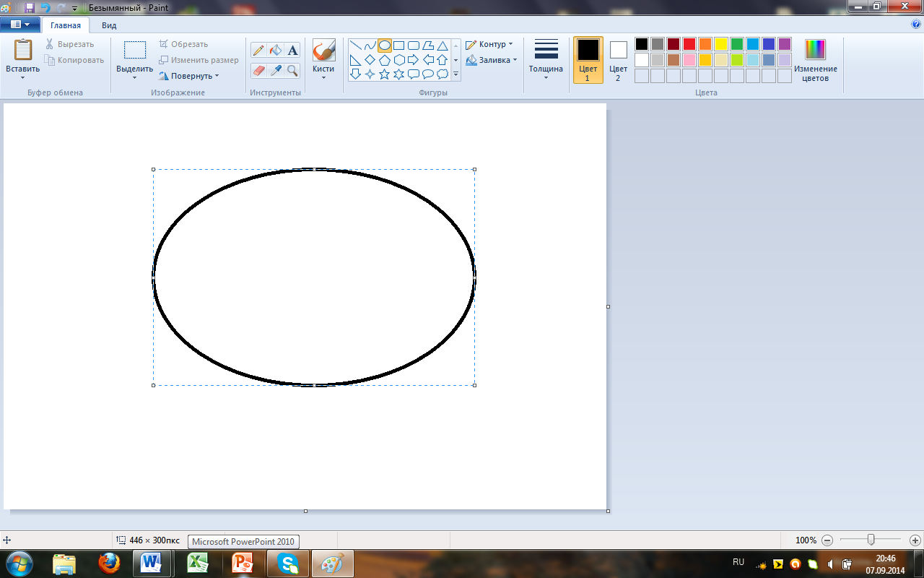Choose the Rounded rectangular callout shape
924x578 pixels.
coord(414,74)
